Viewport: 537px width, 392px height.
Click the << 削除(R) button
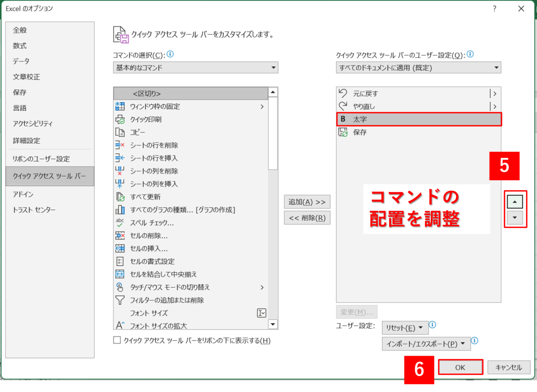[307, 218]
